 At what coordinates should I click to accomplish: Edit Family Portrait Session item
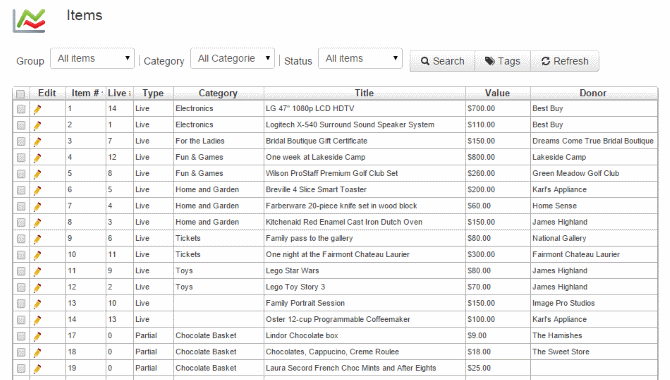click(x=37, y=304)
